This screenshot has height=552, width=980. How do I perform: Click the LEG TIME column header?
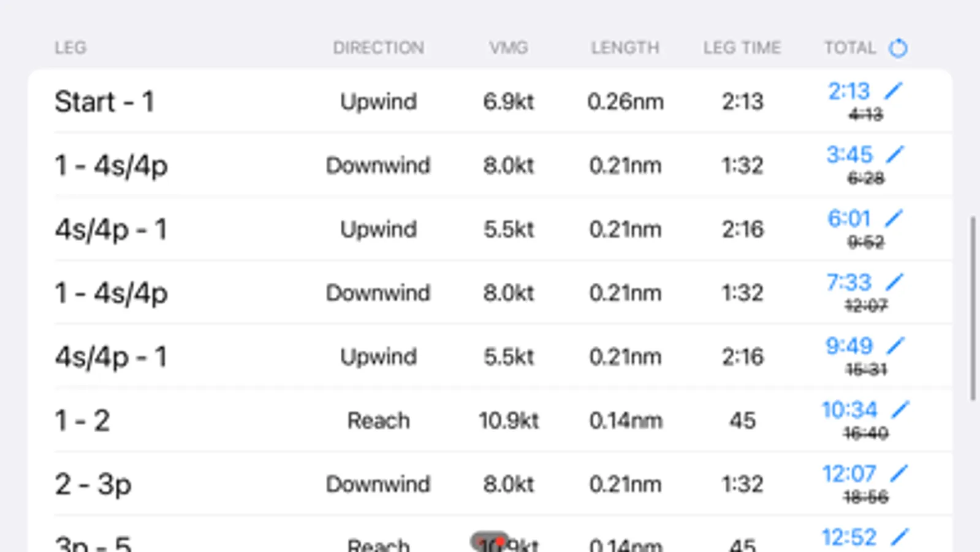tap(742, 48)
